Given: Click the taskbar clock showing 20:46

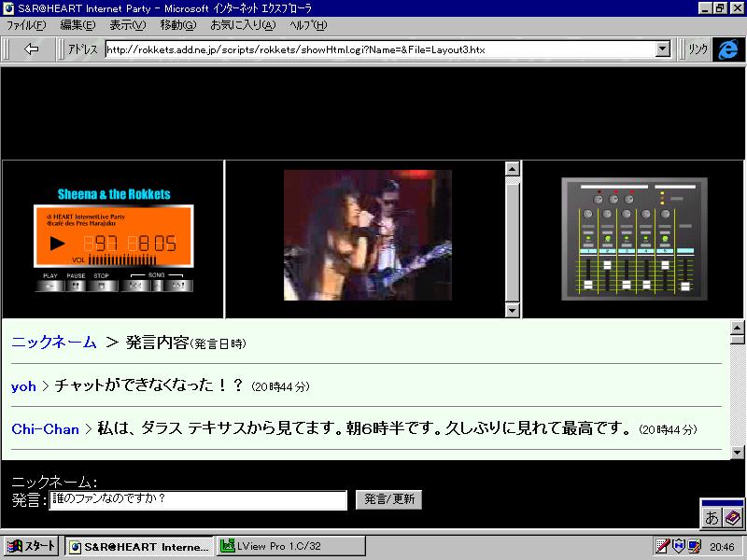Looking at the screenshot, I should 722,547.
